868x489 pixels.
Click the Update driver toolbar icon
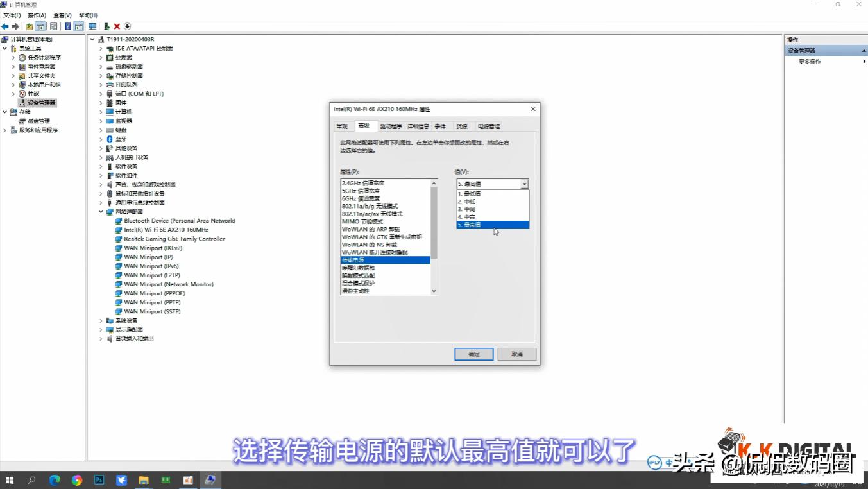click(x=106, y=26)
